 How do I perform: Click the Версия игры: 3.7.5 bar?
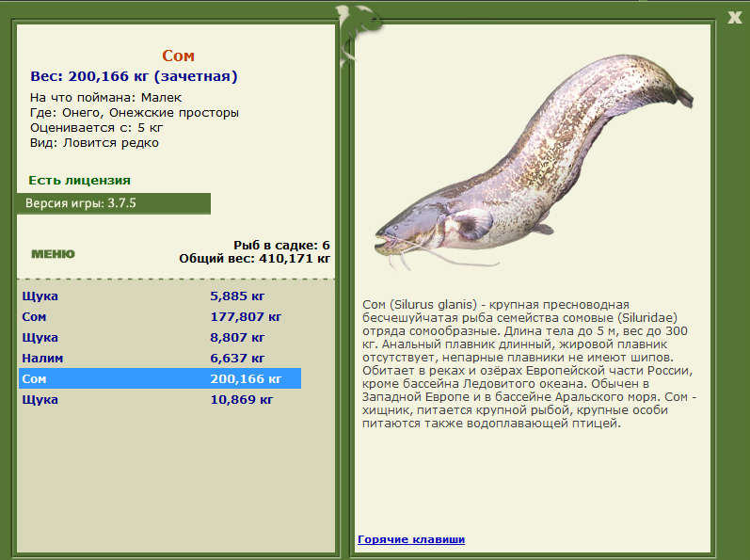tap(114, 203)
